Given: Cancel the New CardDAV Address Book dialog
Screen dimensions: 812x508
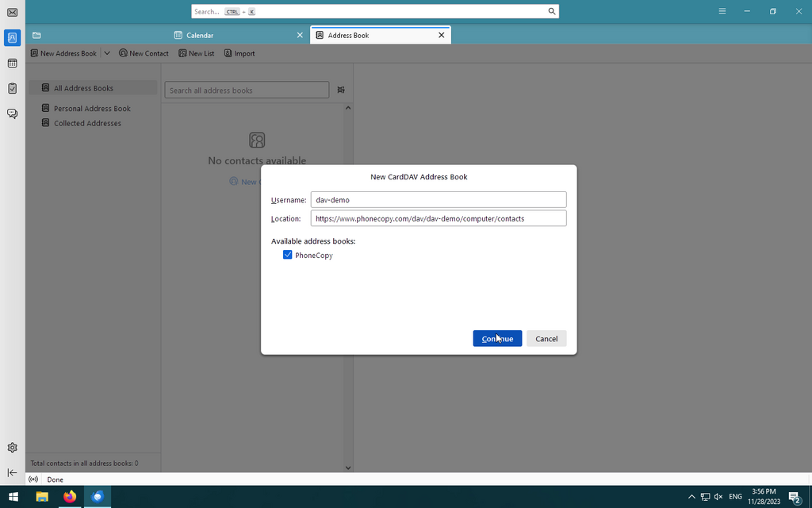Looking at the screenshot, I should (x=546, y=339).
